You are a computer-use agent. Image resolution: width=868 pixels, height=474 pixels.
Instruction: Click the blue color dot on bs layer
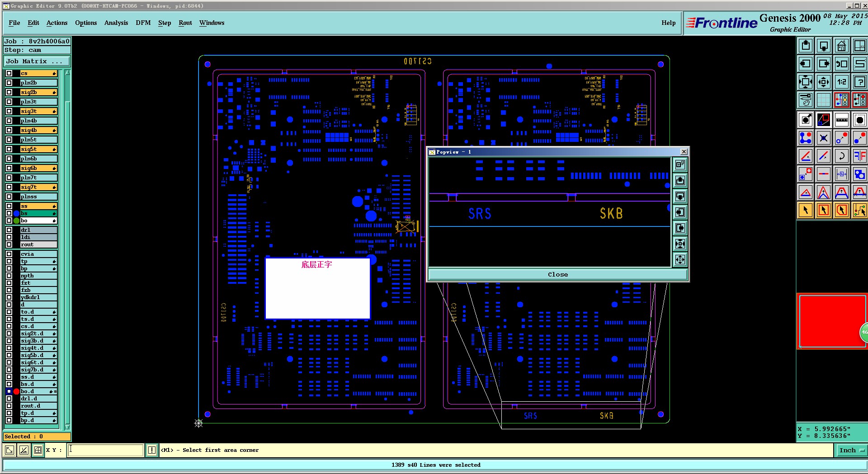pos(16,213)
